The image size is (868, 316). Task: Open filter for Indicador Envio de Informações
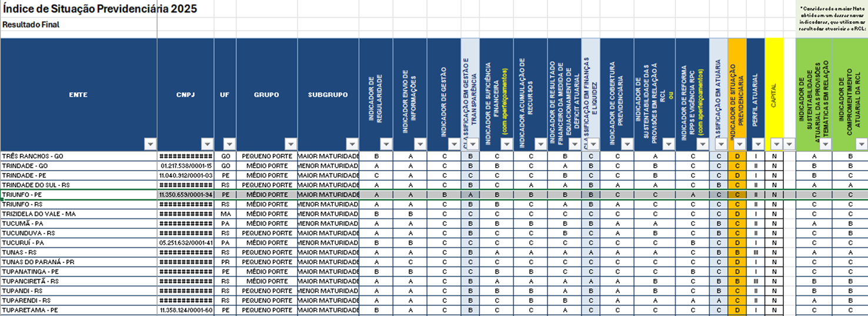420,144
